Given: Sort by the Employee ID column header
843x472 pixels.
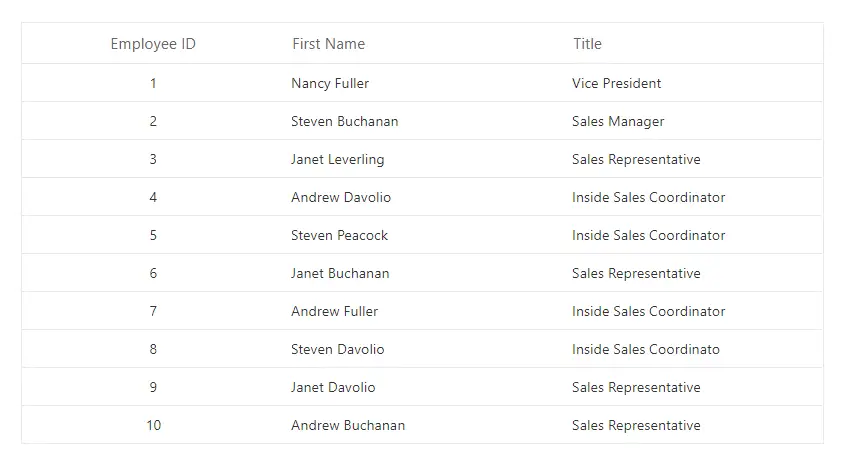Looking at the screenshot, I should click(x=153, y=44).
